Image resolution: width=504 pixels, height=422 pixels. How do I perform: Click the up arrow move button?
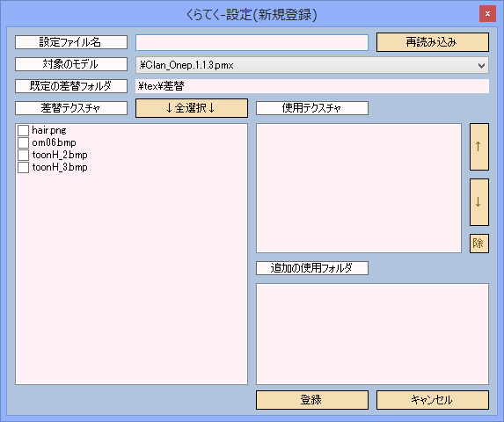coord(478,147)
